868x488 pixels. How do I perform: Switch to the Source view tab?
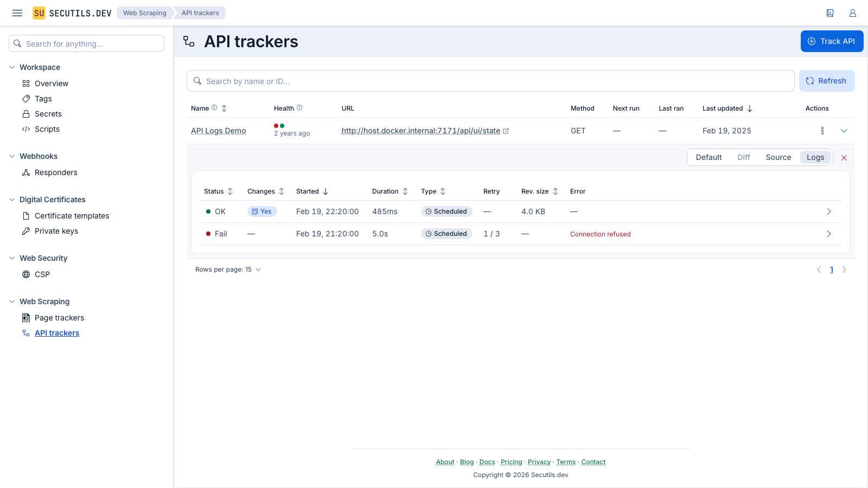[778, 157]
